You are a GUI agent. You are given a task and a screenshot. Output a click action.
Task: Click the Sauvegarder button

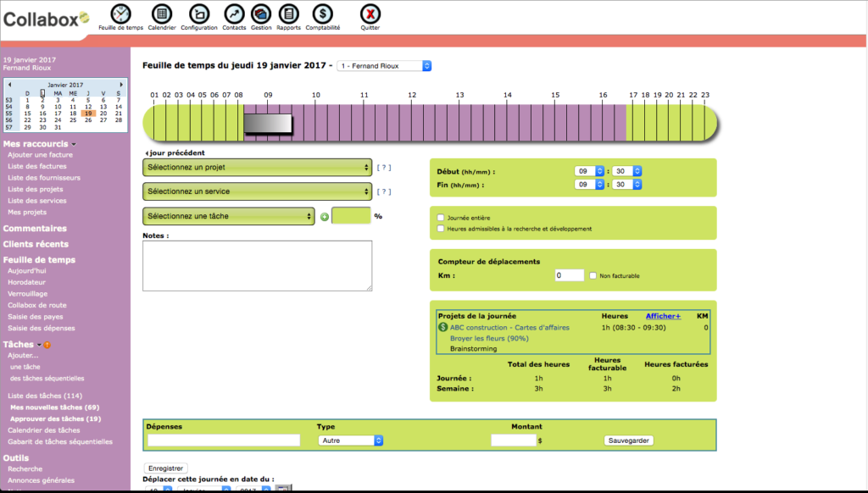(x=628, y=440)
